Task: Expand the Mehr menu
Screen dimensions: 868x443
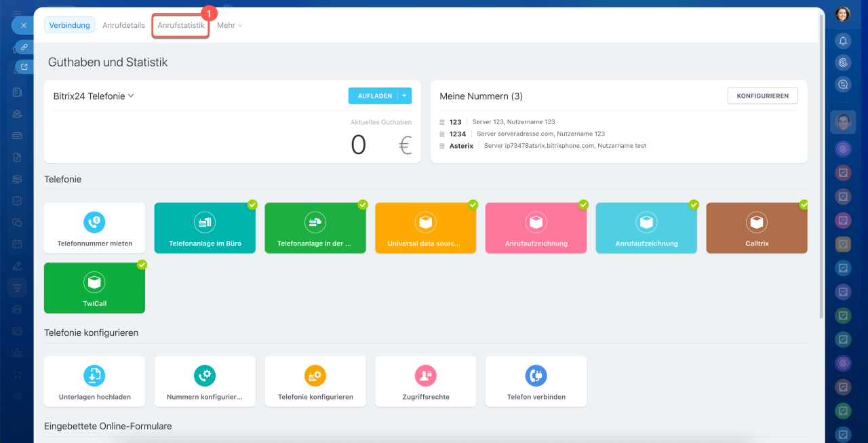Action: [229, 25]
